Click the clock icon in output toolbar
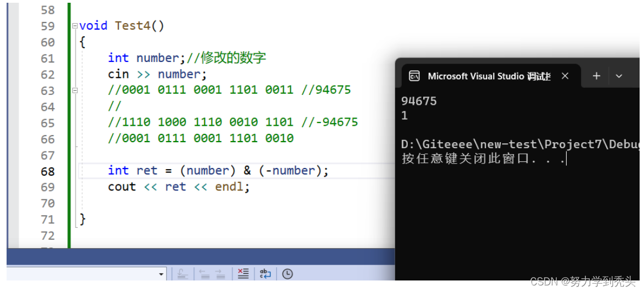 (x=288, y=273)
